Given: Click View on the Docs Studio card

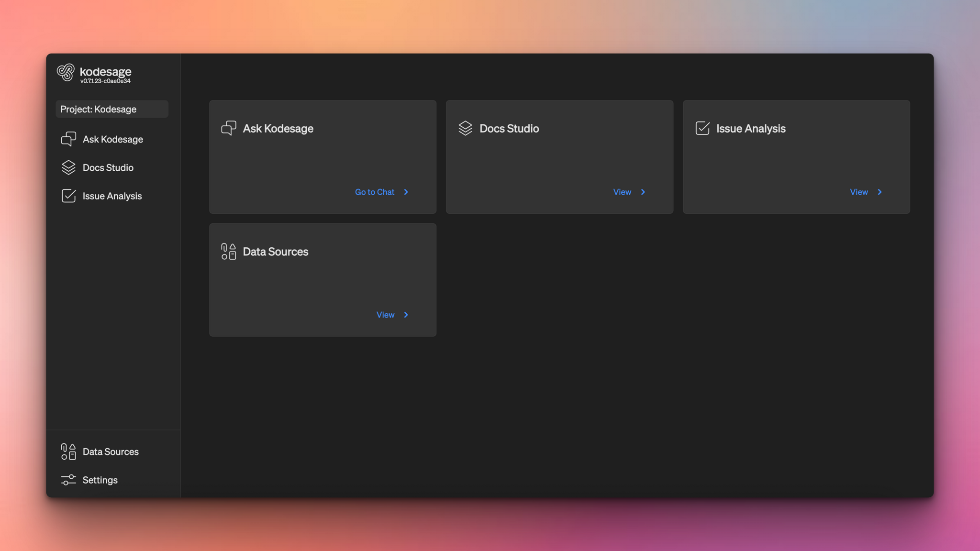Looking at the screenshot, I should pos(622,192).
